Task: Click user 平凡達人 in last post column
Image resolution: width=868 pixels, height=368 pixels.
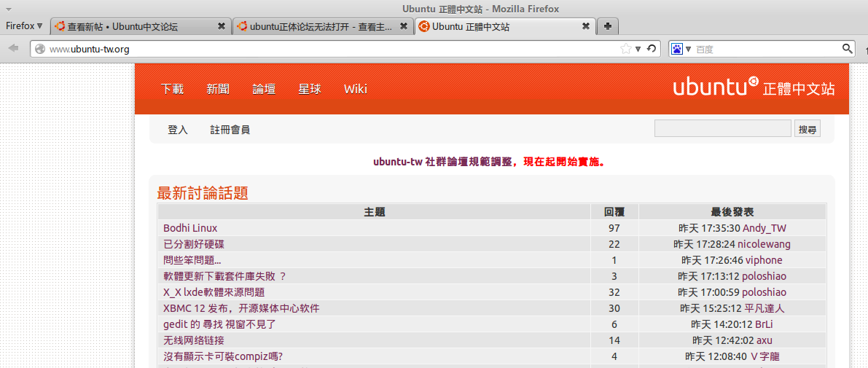Action: (x=765, y=308)
